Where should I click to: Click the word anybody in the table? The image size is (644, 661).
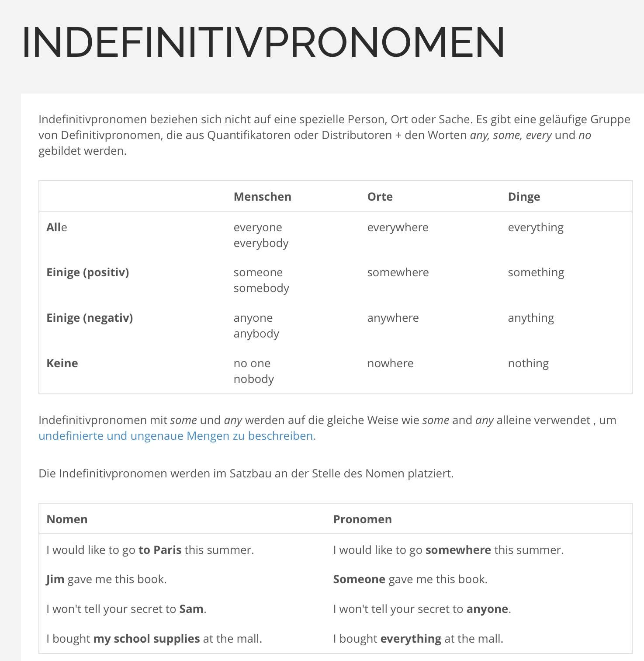click(x=256, y=334)
